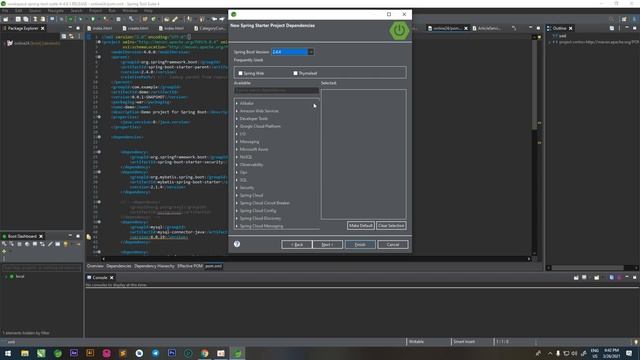Select the Observability tree item
The image size is (640, 360).
(251, 165)
